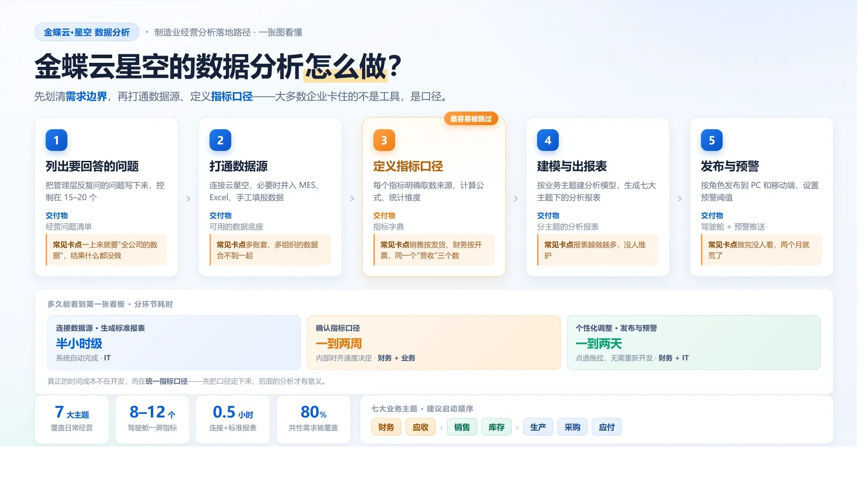Screen dimensions: 868x488
Task: Click the number 1 step badge
Action: click(x=57, y=140)
